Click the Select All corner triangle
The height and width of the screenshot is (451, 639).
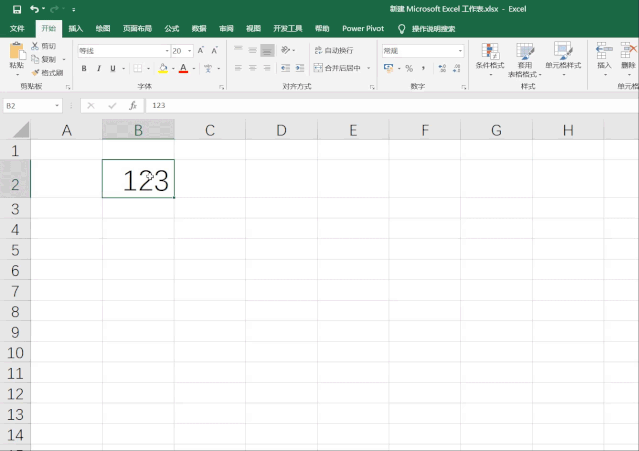point(21,130)
